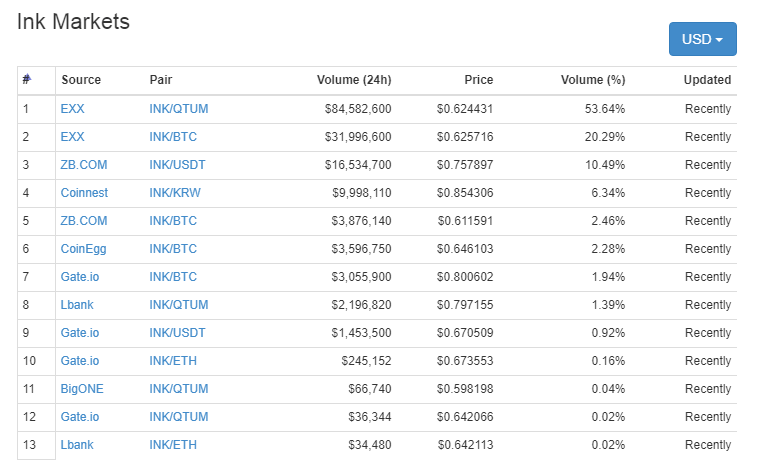Select price value $0.598198
The height and width of the screenshot is (471, 757).
465,388
